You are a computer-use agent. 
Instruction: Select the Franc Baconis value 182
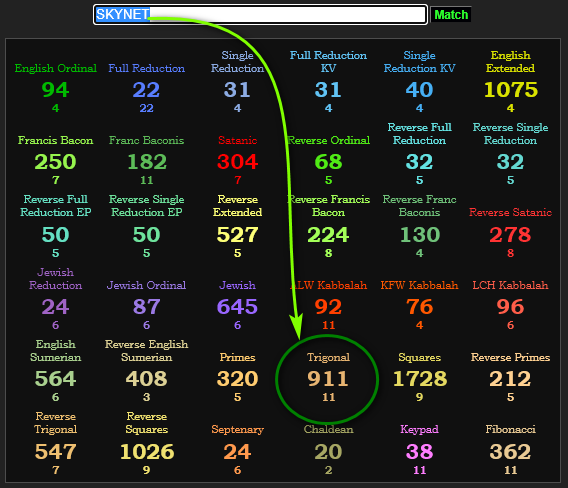coord(146,162)
